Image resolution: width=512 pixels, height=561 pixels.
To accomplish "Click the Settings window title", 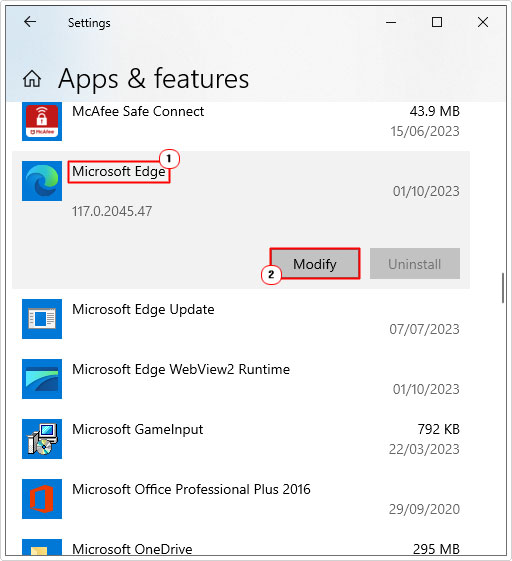I will 89,23.
